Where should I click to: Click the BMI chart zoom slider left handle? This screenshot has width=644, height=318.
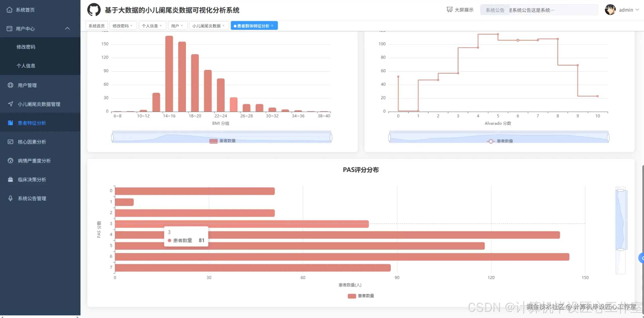(x=112, y=138)
